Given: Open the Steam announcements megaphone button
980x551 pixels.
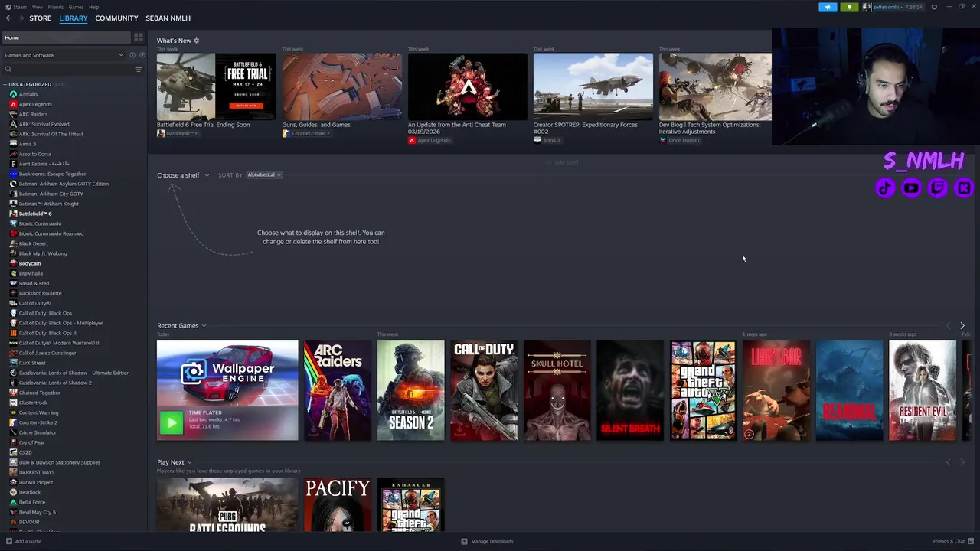Looking at the screenshot, I should point(828,7).
